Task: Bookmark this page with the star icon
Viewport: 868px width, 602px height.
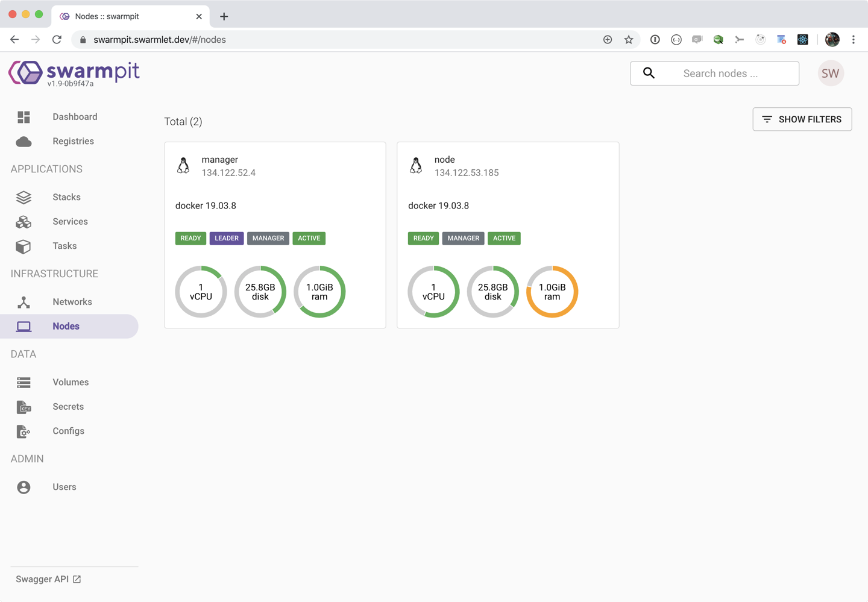Action: pyautogui.click(x=629, y=40)
